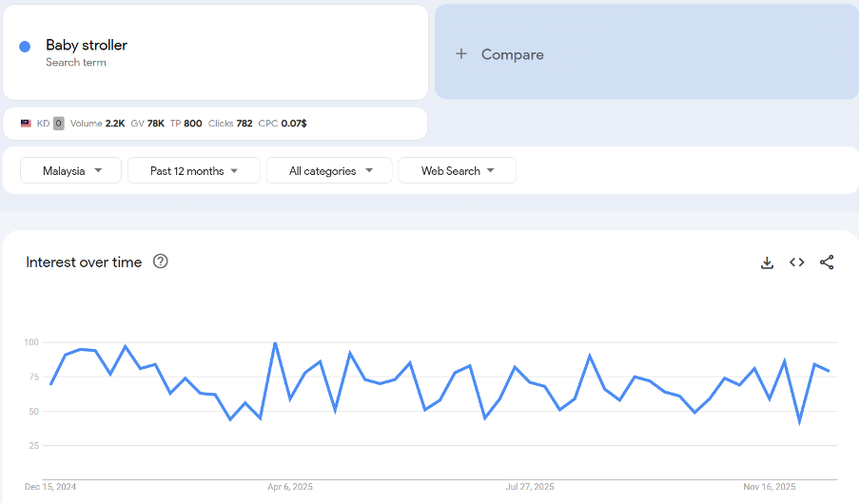Screen dimensions: 860x504
Task: Open the embed code icon
Action: pos(797,262)
